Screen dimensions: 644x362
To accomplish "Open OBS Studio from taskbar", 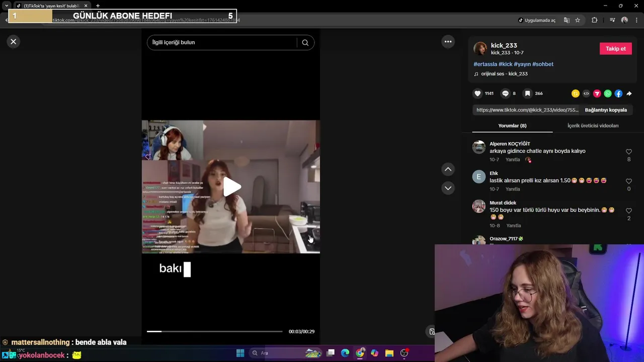I will (x=404, y=353).
